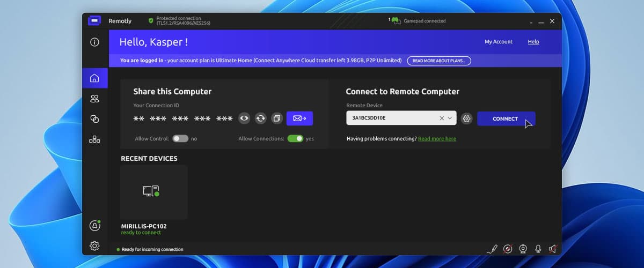Click the protected connection shield icon
This screenshot has height=268, width=644.
pyautogui.click(x=151, y=21)
